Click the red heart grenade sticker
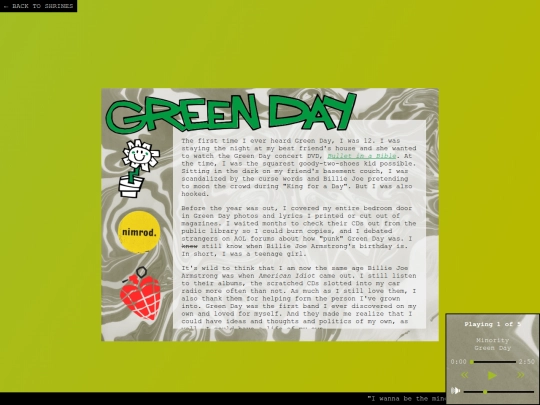 [141, 294]
